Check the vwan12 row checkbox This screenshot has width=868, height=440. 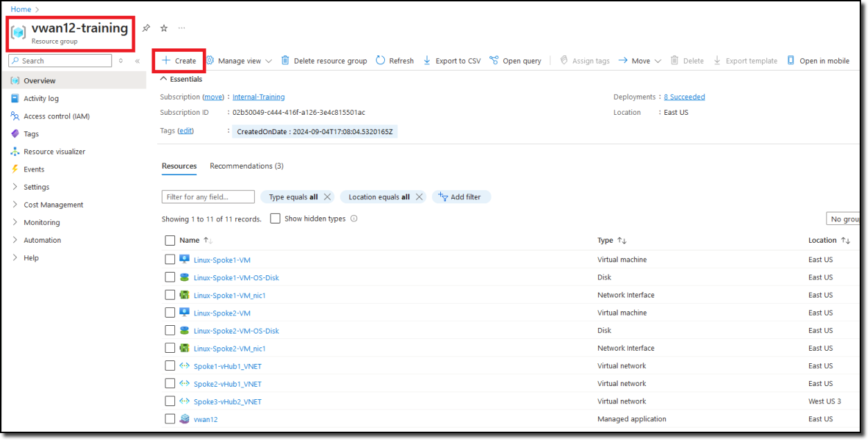(x=170, y=419)
